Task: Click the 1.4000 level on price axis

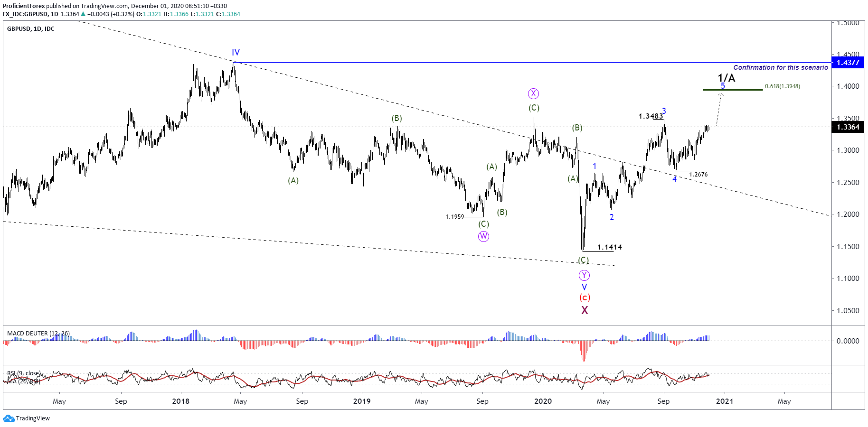Action: (x=848, y=86)
